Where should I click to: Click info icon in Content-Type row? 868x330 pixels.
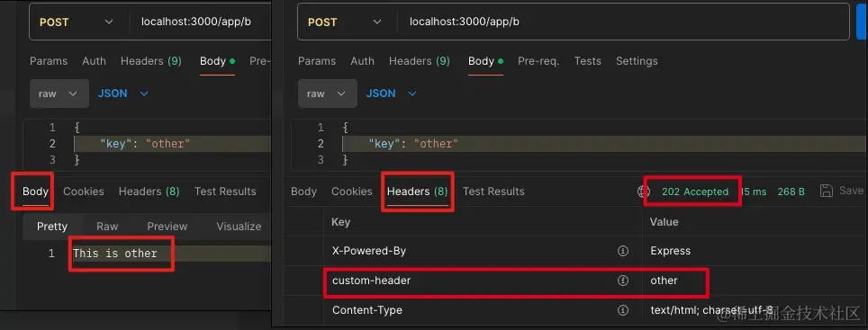(x=623, y=310)
